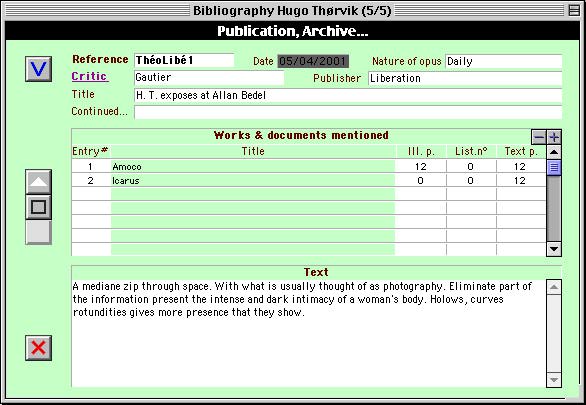586x405 pixels.
Task: Click the blue V validate button
Action: click(38, 69)
